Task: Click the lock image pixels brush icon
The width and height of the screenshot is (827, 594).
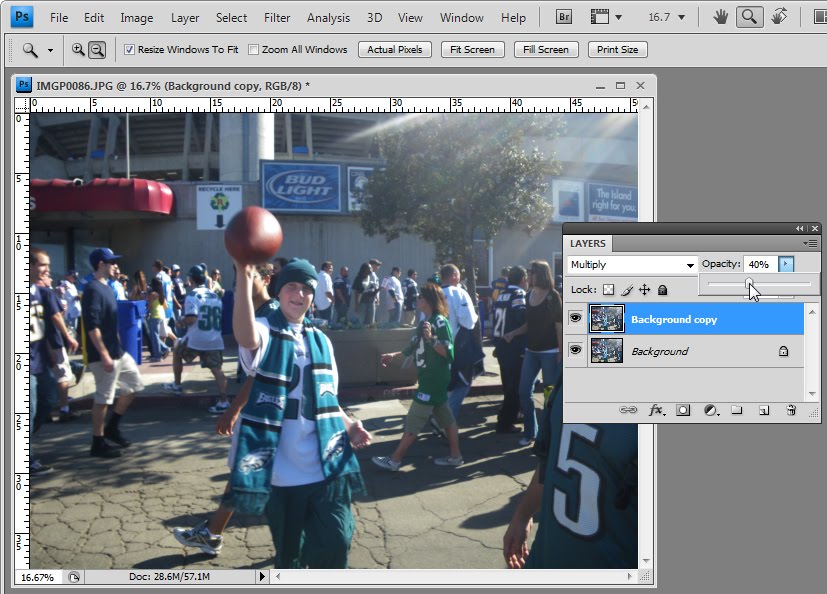Action: pyautogui.click(x=627, y=290)
